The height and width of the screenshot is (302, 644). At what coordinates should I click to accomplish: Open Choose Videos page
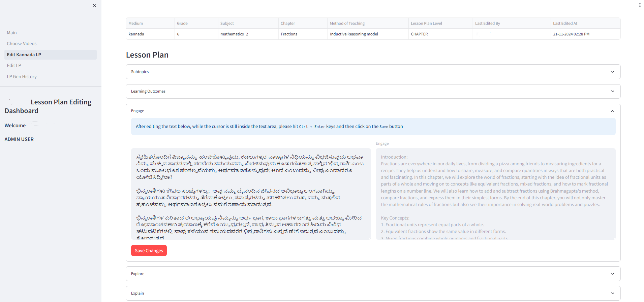[x=22, y=43]
